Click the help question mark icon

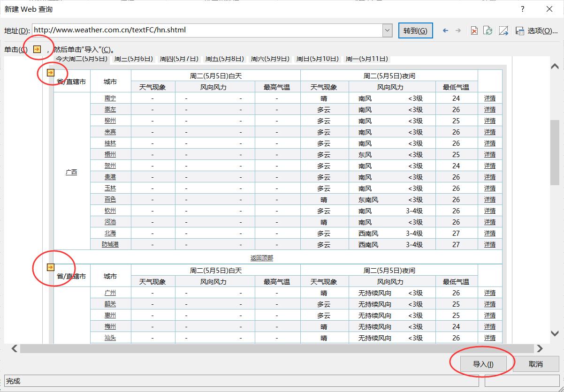pos(522,9)
